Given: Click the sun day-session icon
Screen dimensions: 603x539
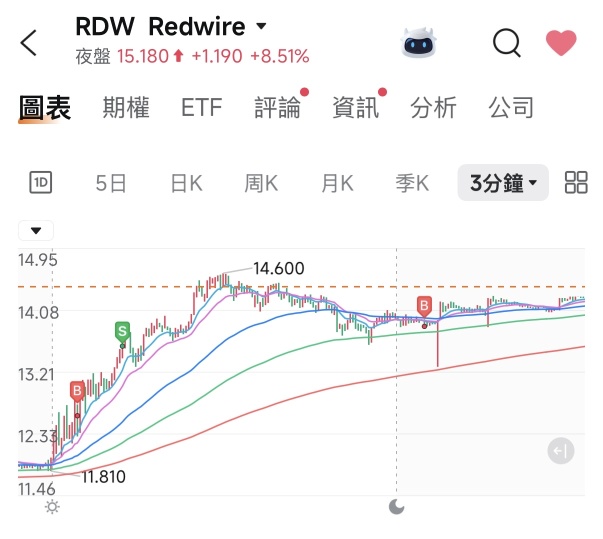Looking at the screenshot, I should 52,507.
